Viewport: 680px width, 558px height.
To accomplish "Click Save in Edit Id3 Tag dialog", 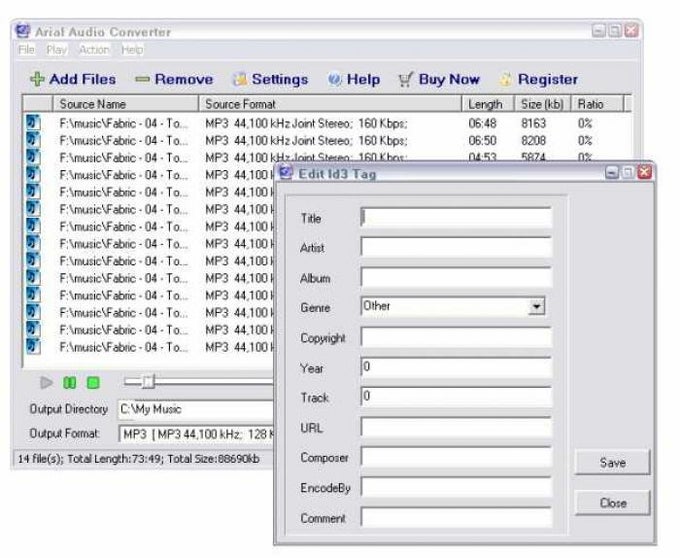I will 613,462.
